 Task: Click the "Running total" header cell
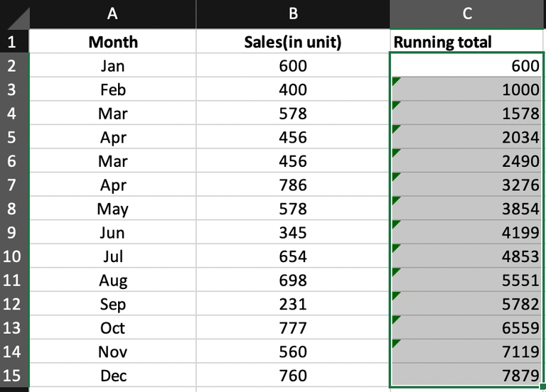(x=467, y=42)
